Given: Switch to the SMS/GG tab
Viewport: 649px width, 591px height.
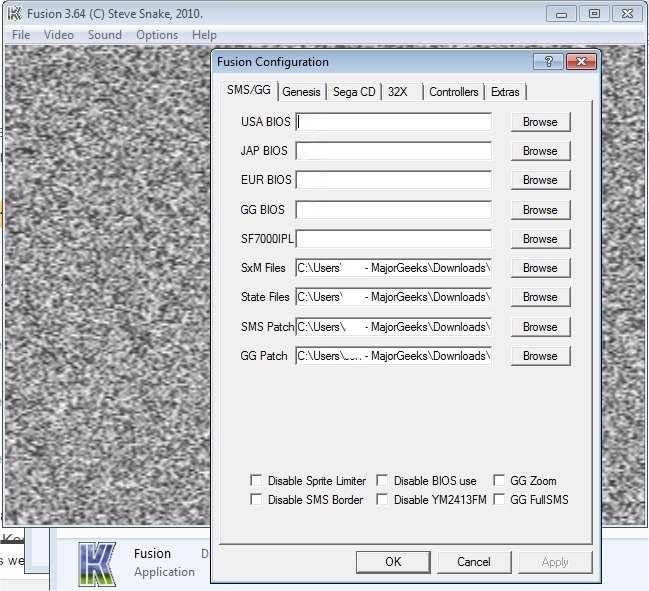Looking at the screenshot, I should (x=249, y=90).
